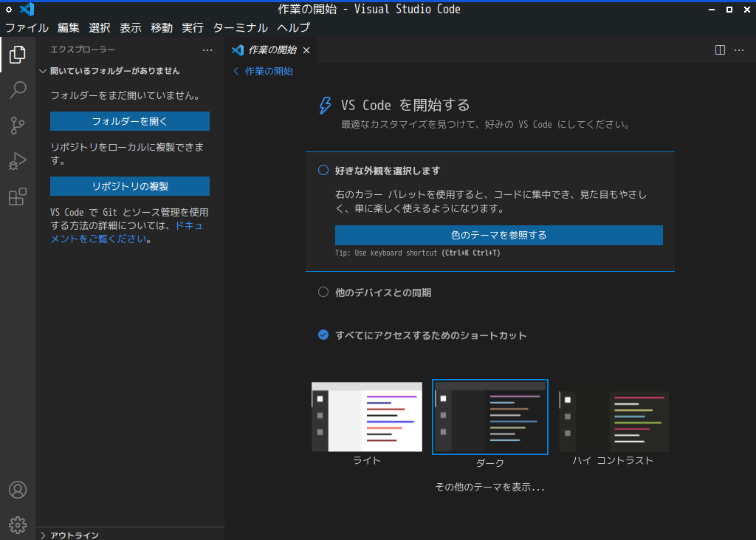Open the ヘルプ menu

coord(293,28)
